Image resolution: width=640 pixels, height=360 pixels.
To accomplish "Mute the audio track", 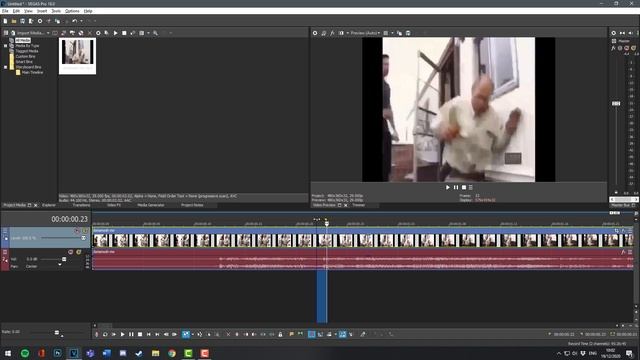I will [x=71, y=252].
